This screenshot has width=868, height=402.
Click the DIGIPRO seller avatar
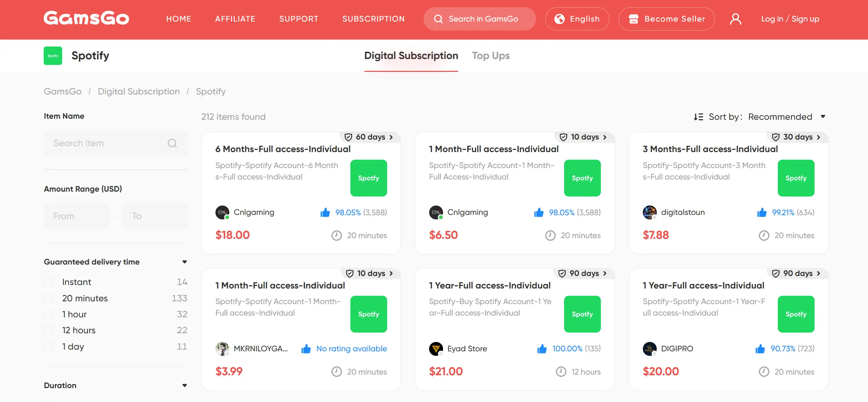(649, 349)
